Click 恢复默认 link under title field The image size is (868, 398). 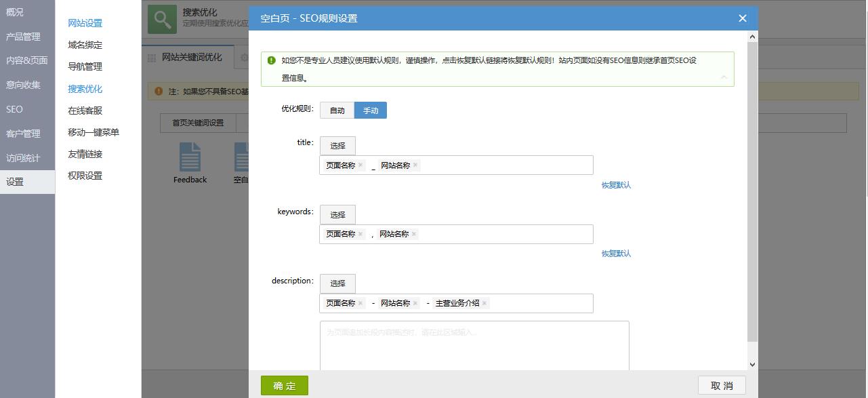[x=616, y=185]
